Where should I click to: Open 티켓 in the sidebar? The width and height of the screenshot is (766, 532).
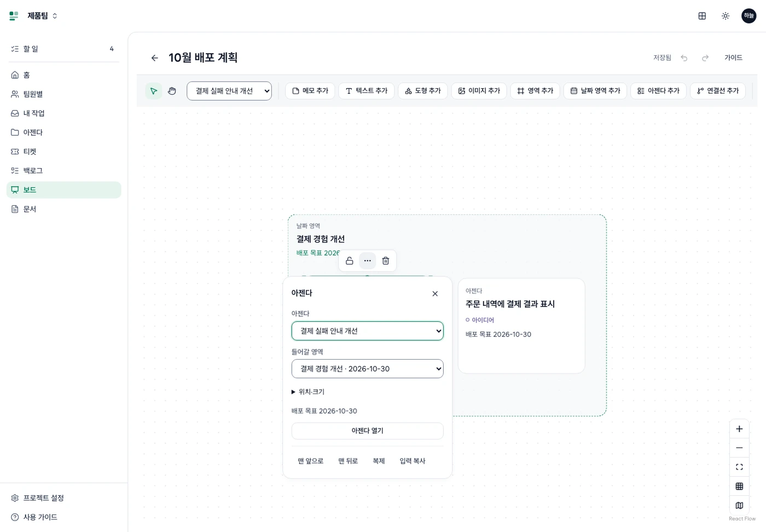pos(63,152)
